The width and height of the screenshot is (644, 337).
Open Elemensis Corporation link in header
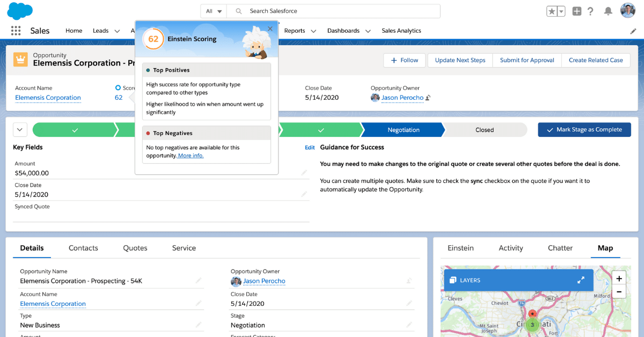click(48, 98)
